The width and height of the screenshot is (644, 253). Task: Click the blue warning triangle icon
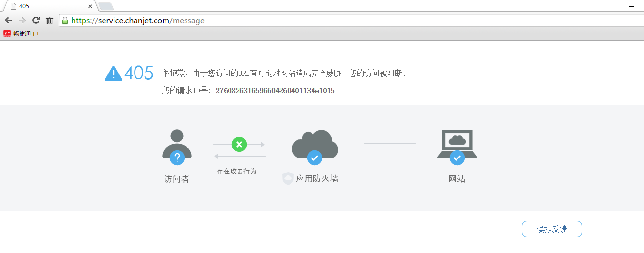tap(114, 73)
